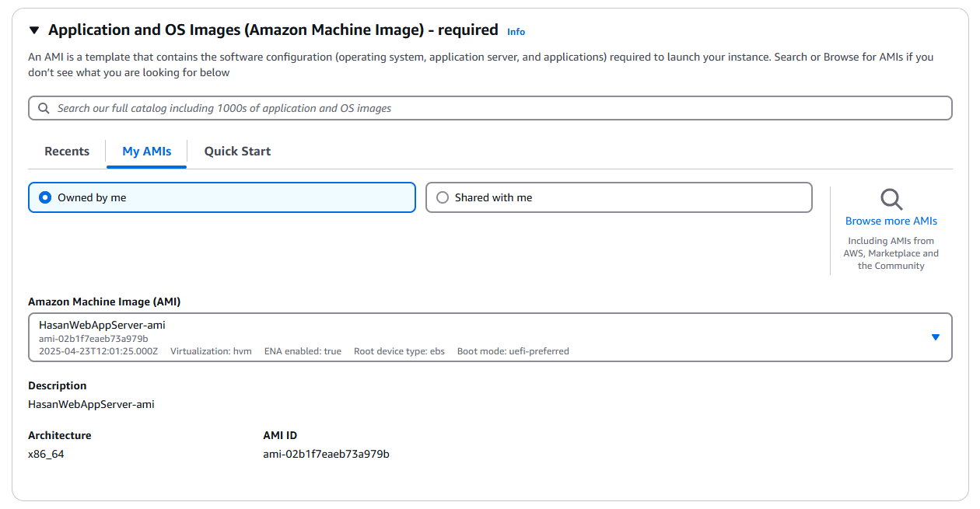Click the Browse more AMIs magnifier icon
Screen dimensions: 980x509
891,199
